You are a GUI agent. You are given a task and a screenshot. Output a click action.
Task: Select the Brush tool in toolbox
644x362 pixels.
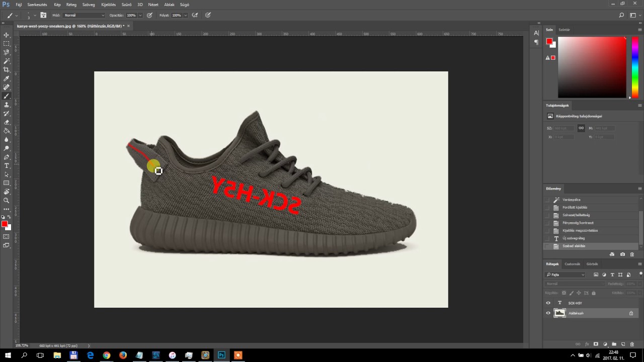tap(7, 96)
